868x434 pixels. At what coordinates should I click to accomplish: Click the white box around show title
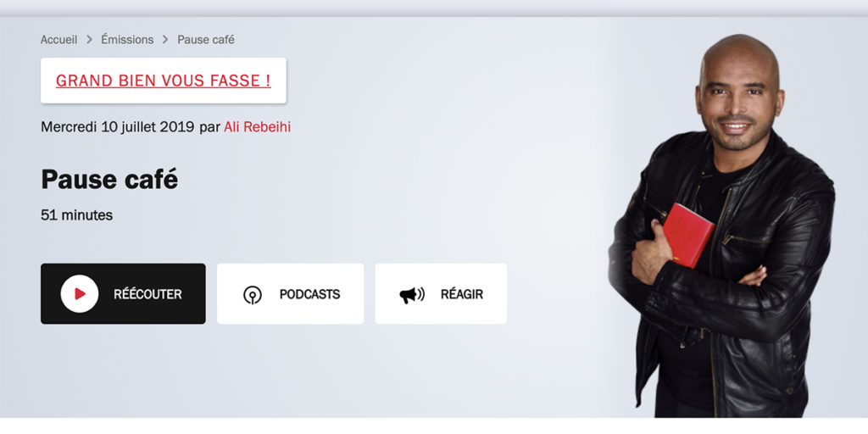click(x=164, y=81)
